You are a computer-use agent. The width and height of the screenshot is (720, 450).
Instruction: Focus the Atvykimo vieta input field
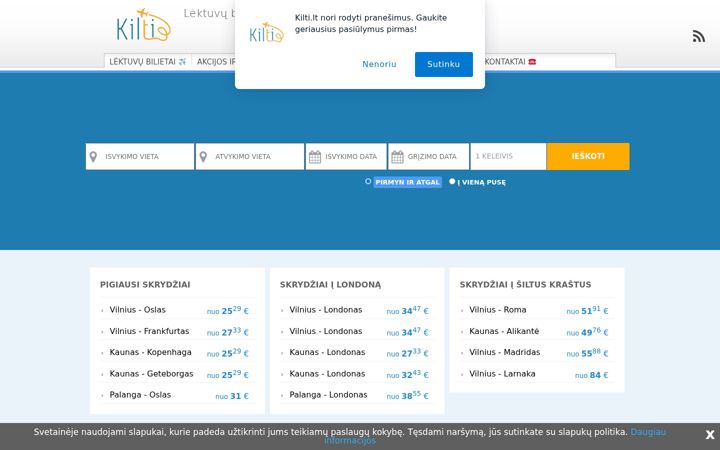pyautogui.click(x=250, y=156)
